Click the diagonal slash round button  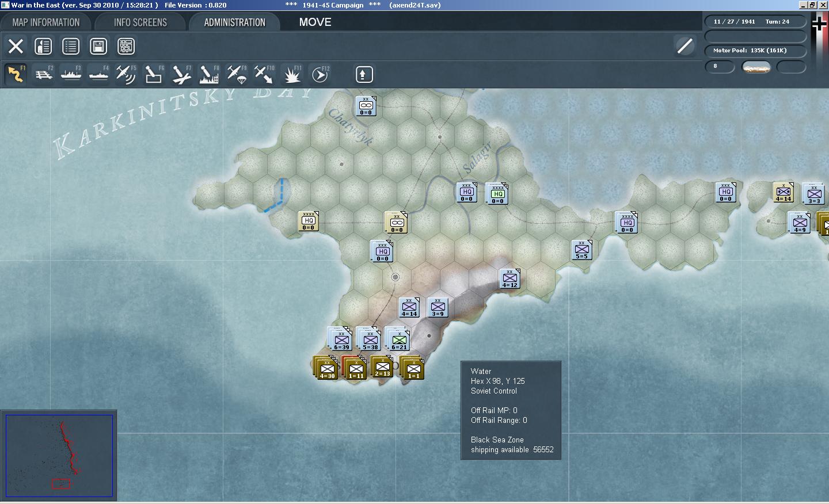pyautogui.click(x=685, y=46)
